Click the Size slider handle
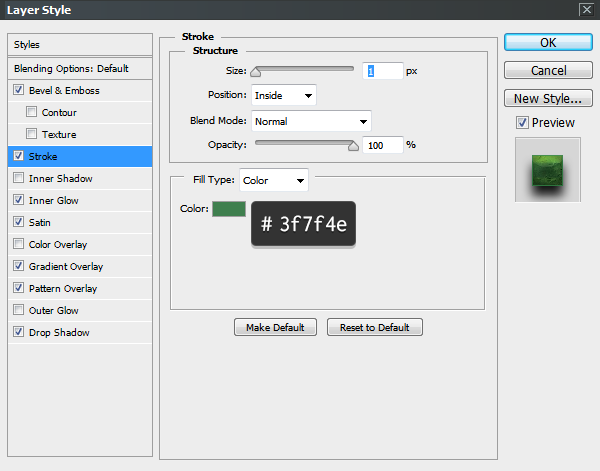The height and width of the screenshot is (471, 600). click(x=256, y=72)
